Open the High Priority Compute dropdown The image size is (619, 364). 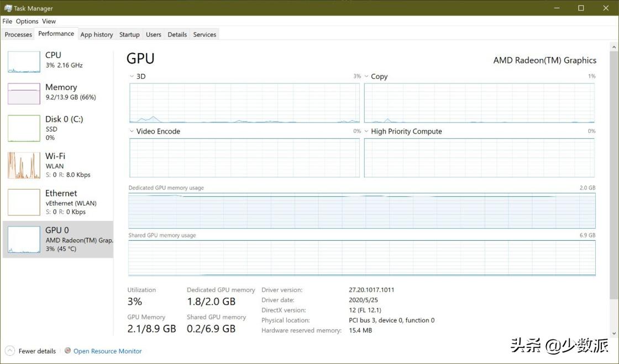366,131
